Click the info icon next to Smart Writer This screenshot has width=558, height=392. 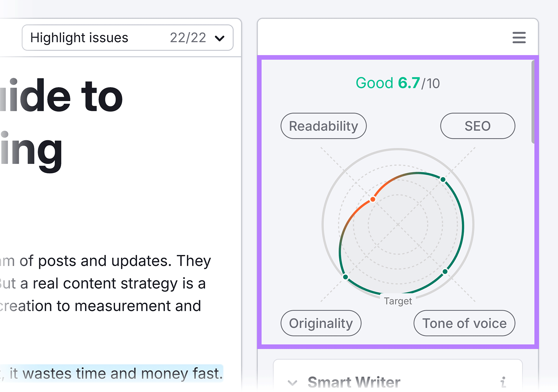(504, 382)
